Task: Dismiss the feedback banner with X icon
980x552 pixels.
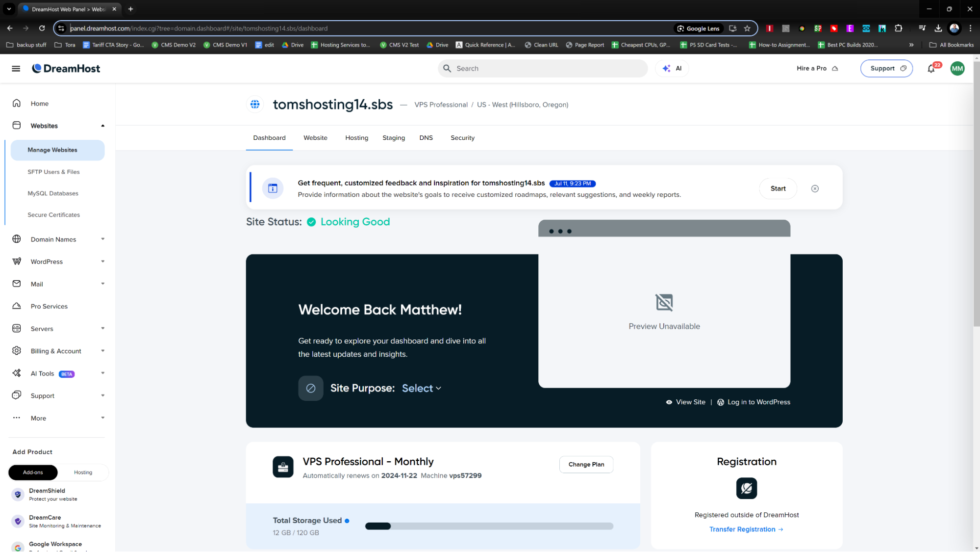Action: 815,189
